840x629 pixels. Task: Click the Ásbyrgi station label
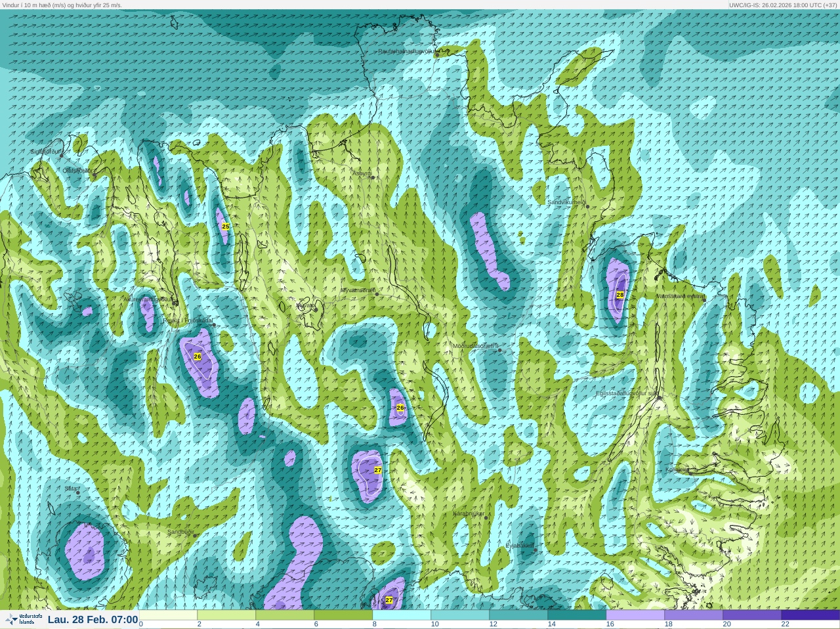pyautogui.click(x=362, y=173)
